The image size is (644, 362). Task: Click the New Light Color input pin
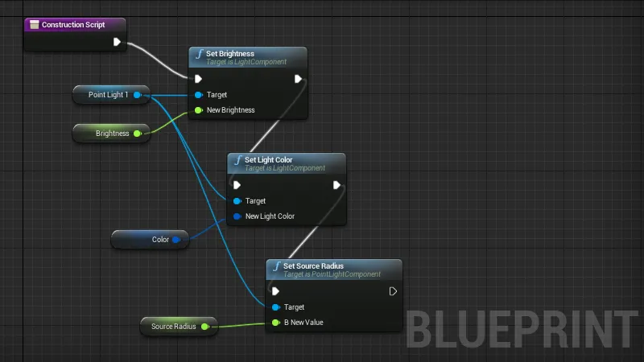click(237, 216)
